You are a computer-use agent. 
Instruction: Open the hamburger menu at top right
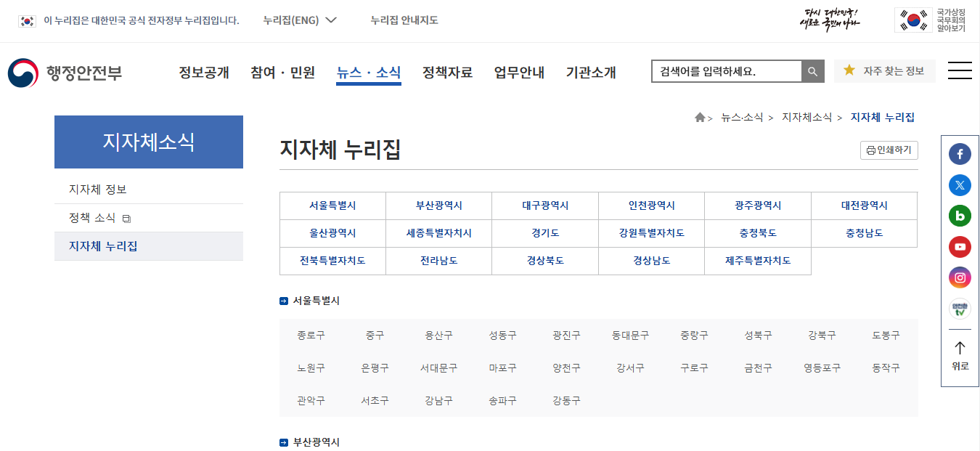[960, 70]
